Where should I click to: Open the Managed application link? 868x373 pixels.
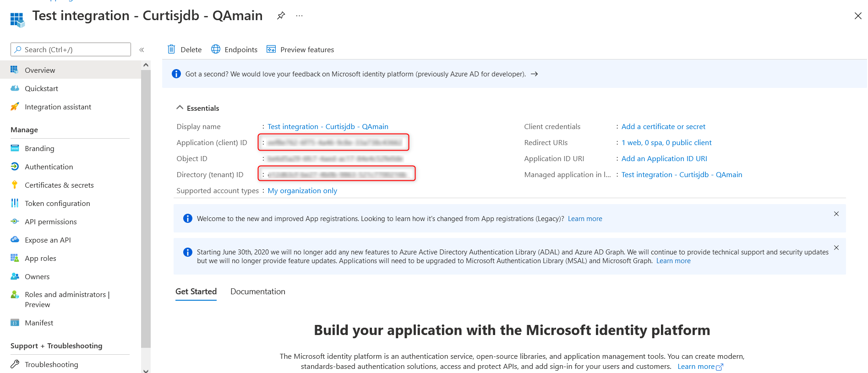click(x=682, y=174)
